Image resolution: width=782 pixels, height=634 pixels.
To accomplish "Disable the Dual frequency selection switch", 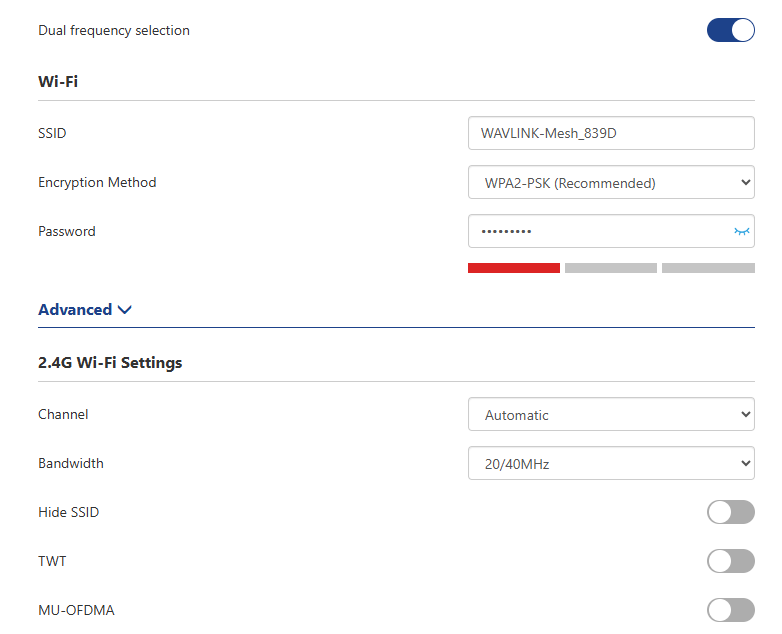I will (730, 30).
